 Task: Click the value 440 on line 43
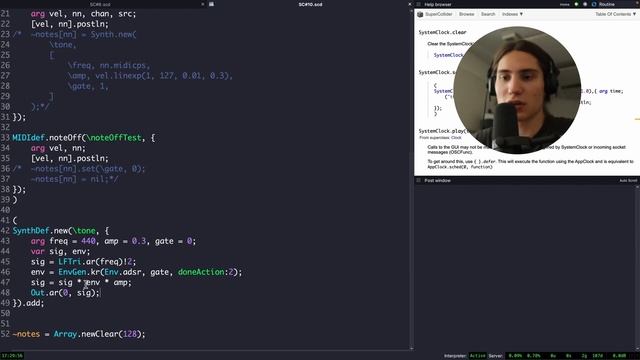point(88,241)
